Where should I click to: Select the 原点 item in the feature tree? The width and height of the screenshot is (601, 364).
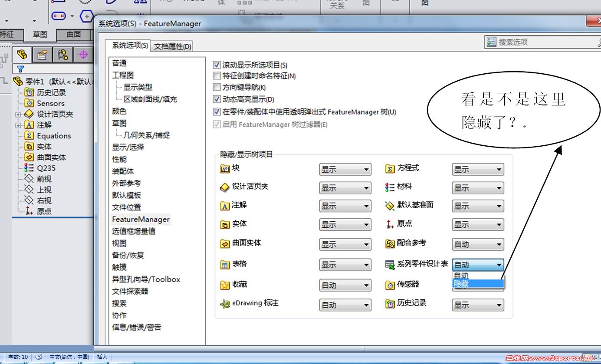point(38,211)
